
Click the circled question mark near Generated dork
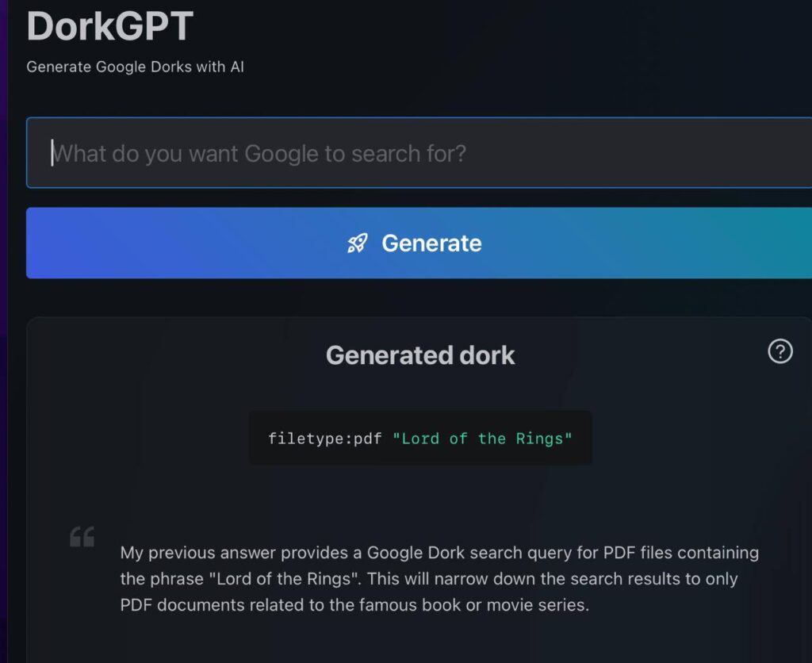tap(779, 351)
